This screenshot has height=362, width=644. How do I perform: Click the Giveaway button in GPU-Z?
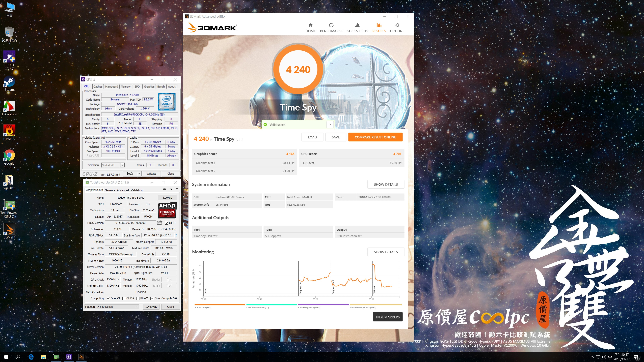click(x=151, y=307)
